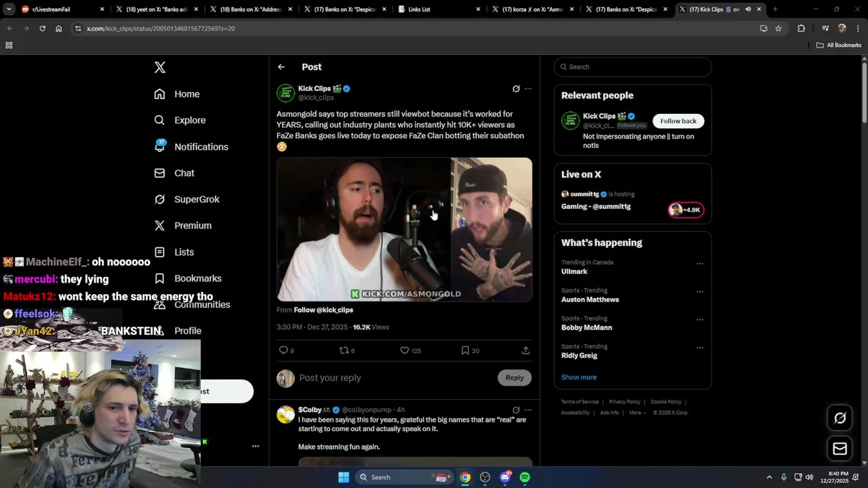Open account options three-dot menu
Viewport: 868px width, 488px height.
click(x=256, y=446)
